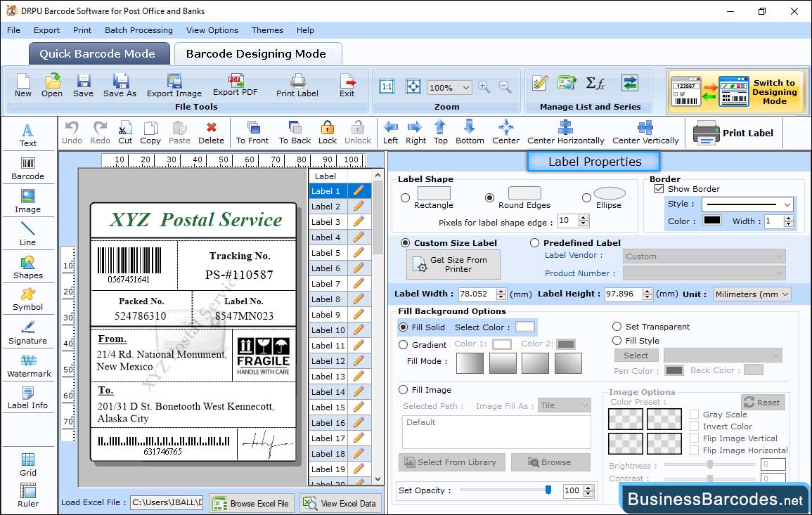The image size is (812, 515).
Task: Increase Set Opacity spinner value
Action: pos(588,488)
